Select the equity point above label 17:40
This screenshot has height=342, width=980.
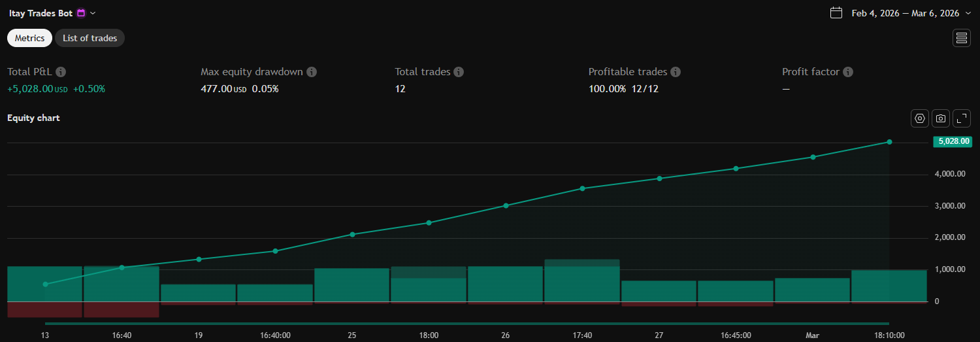[582, 188]
